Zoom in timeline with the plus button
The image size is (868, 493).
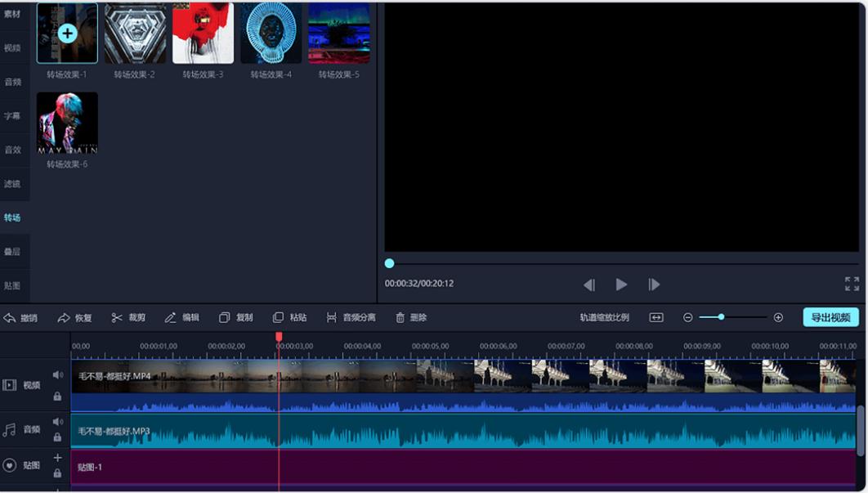(x=778, y=317)
